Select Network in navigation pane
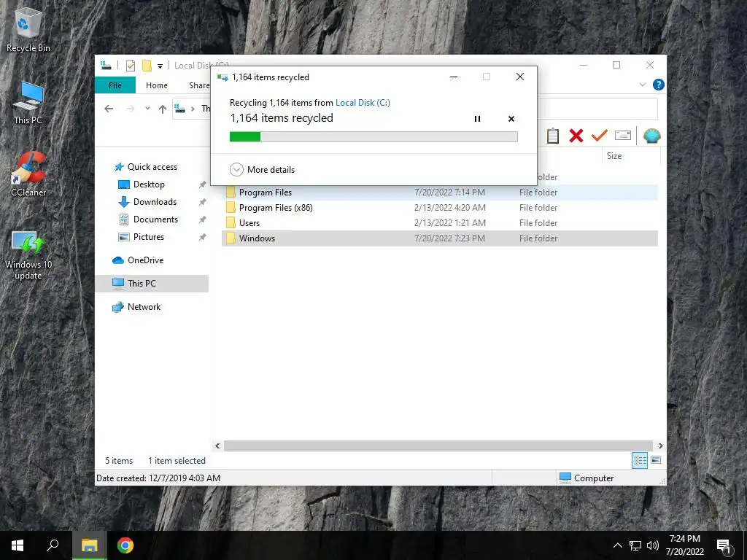 pyautogui.click(x=144, y=307)
